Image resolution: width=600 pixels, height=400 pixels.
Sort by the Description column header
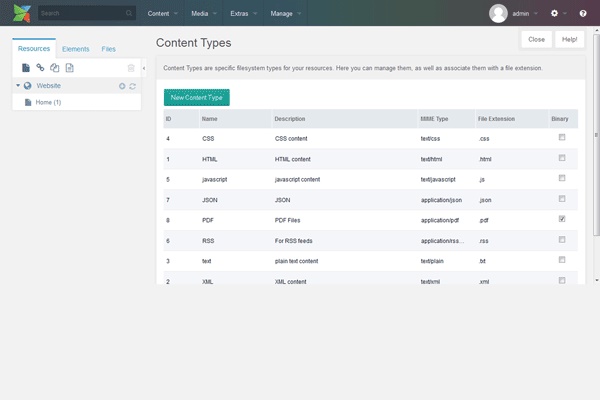344,119
